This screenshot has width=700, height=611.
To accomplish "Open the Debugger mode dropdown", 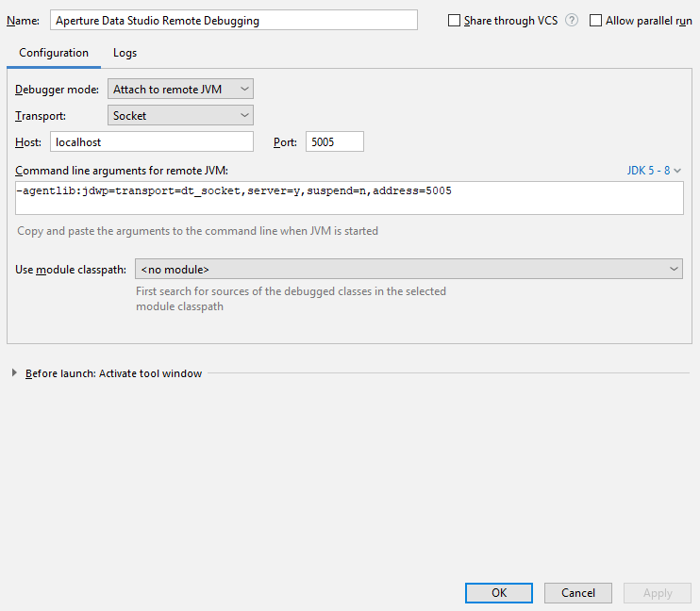I will (x=180, y=89).
